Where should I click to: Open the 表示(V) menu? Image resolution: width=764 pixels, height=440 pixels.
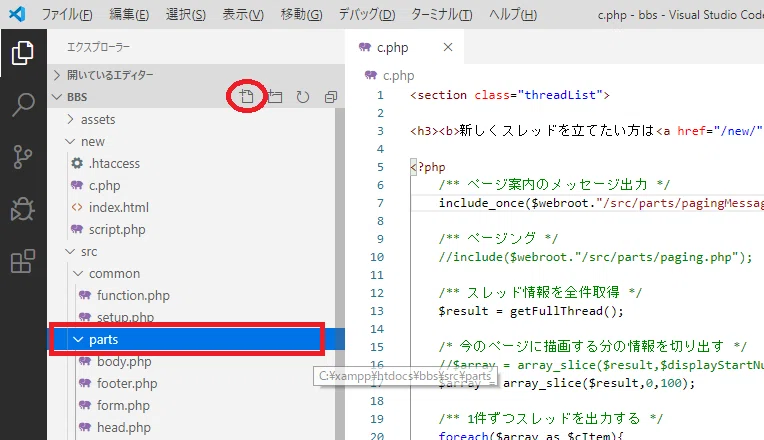(243, 14)
